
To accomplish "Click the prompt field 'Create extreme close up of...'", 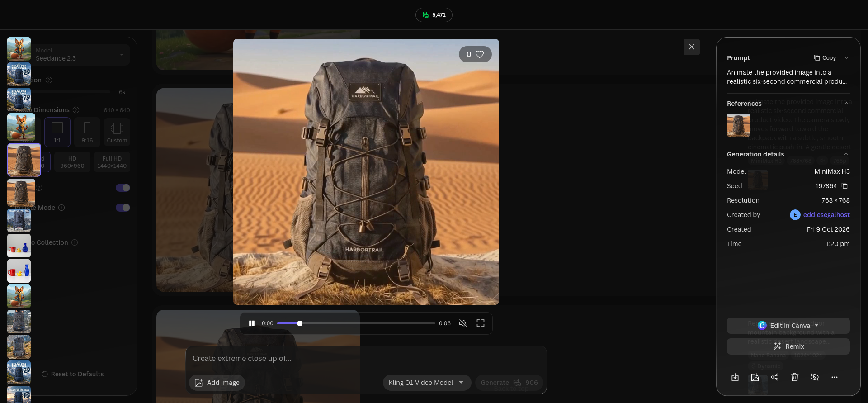I will click(x=366, y=359).
